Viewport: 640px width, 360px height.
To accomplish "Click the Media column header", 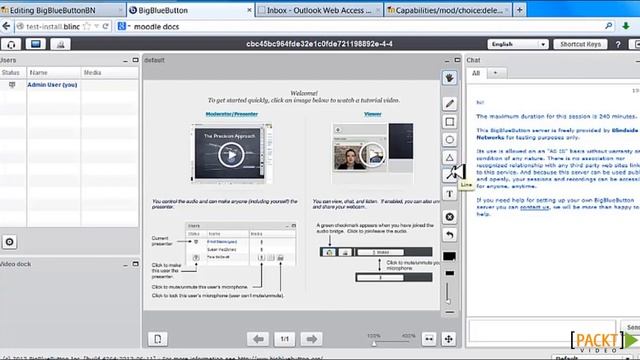I will click(109, 73).
